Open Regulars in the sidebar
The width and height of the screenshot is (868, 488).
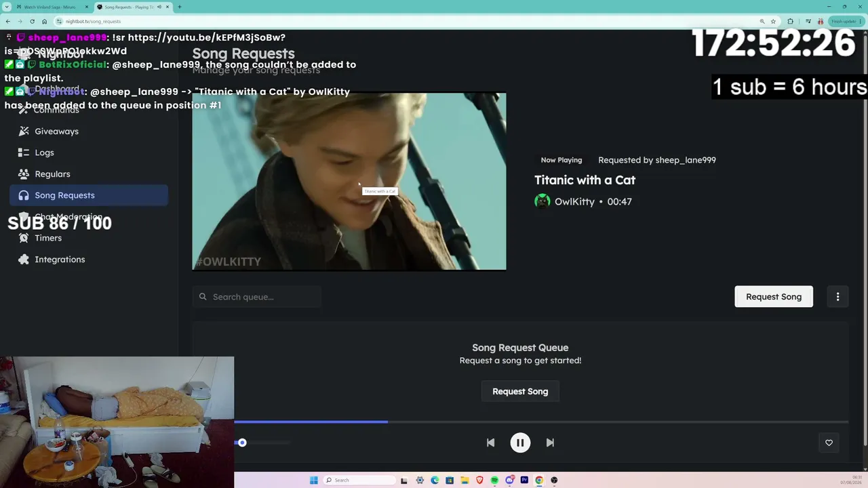89,174
